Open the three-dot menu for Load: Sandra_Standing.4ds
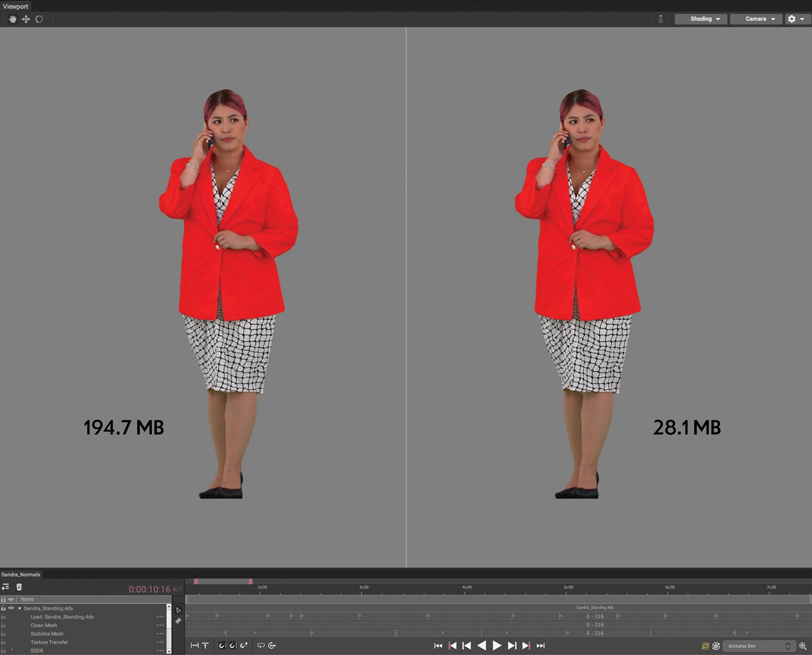The height and width of the screenshot is (655, 812). pos(160,617)
